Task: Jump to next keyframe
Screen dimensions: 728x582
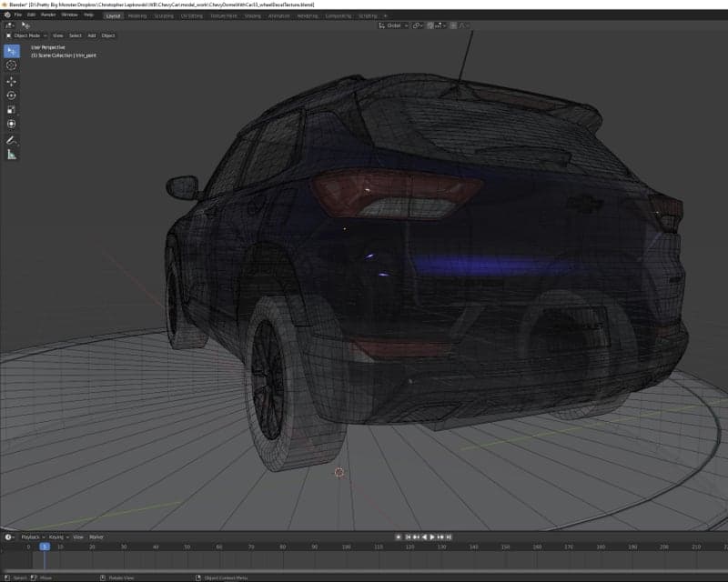Action: tap(440, 537)
